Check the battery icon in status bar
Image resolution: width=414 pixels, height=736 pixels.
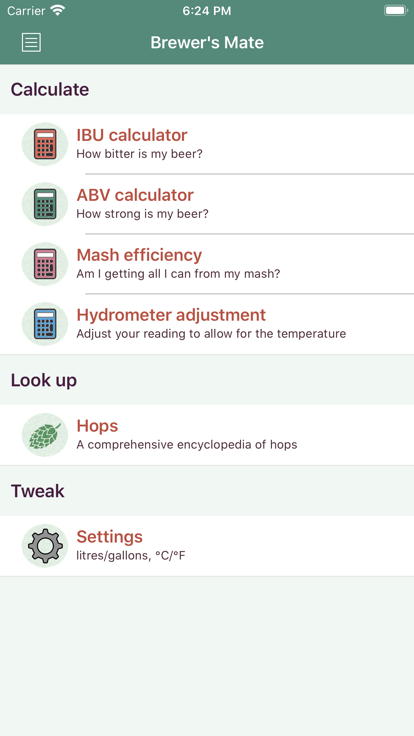[396, 10]
